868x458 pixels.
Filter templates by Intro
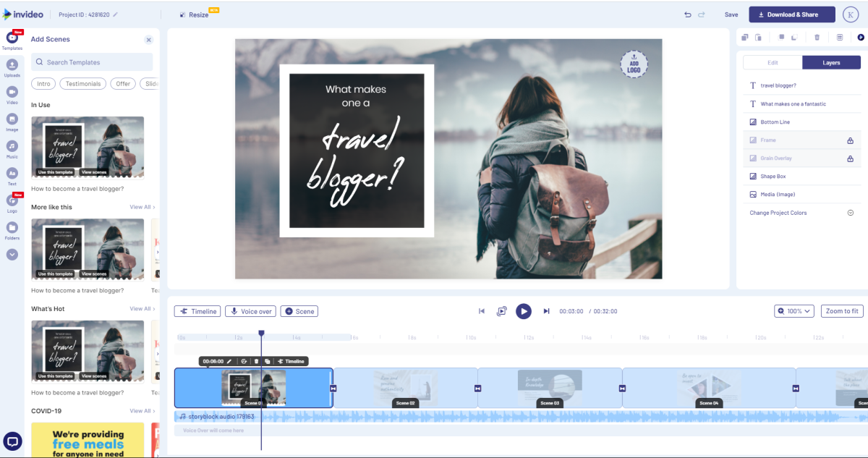tap(44, 84)
